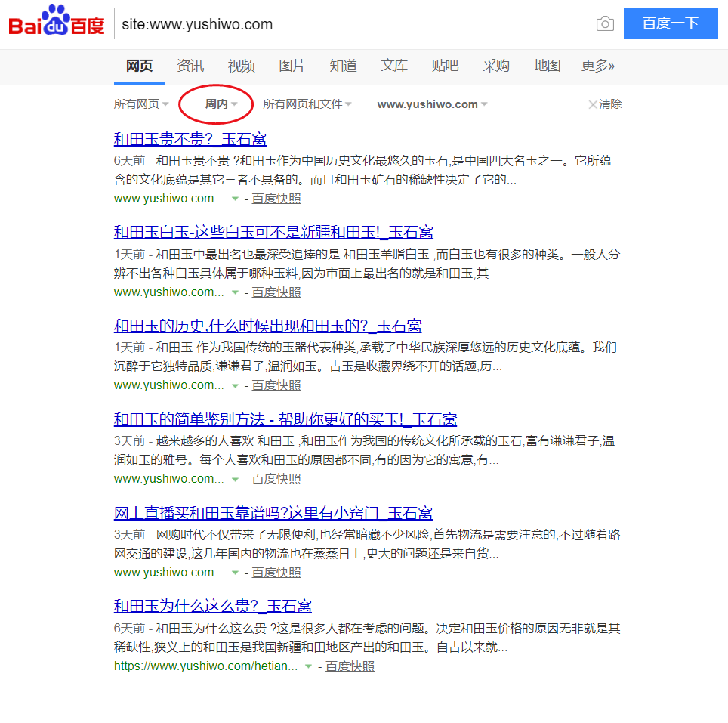Expand green arrow under 和田玉白玉 result
Viewport: 728px width, 723px height.
click(x=235, y=292)
